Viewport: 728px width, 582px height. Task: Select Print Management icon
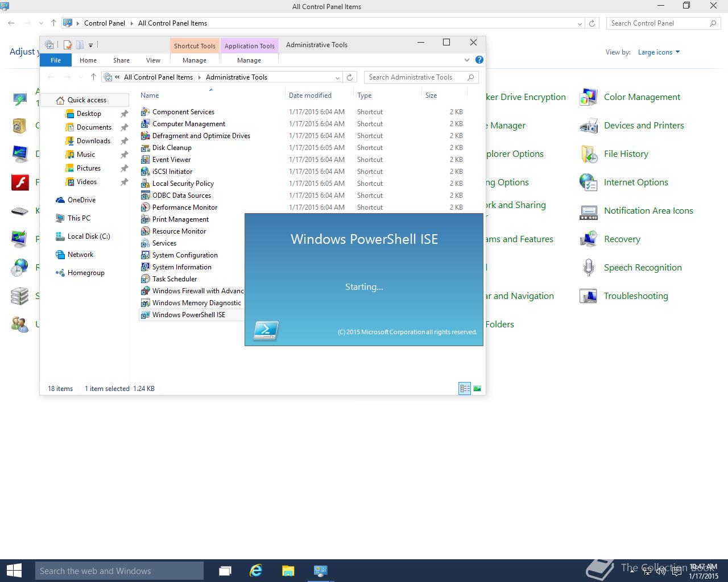tap(145, 219)
